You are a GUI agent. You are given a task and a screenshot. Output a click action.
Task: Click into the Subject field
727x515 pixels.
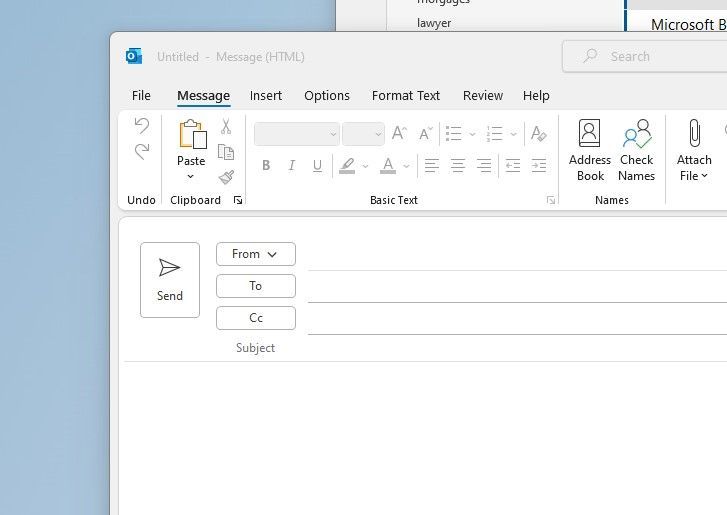click(517, 348)
